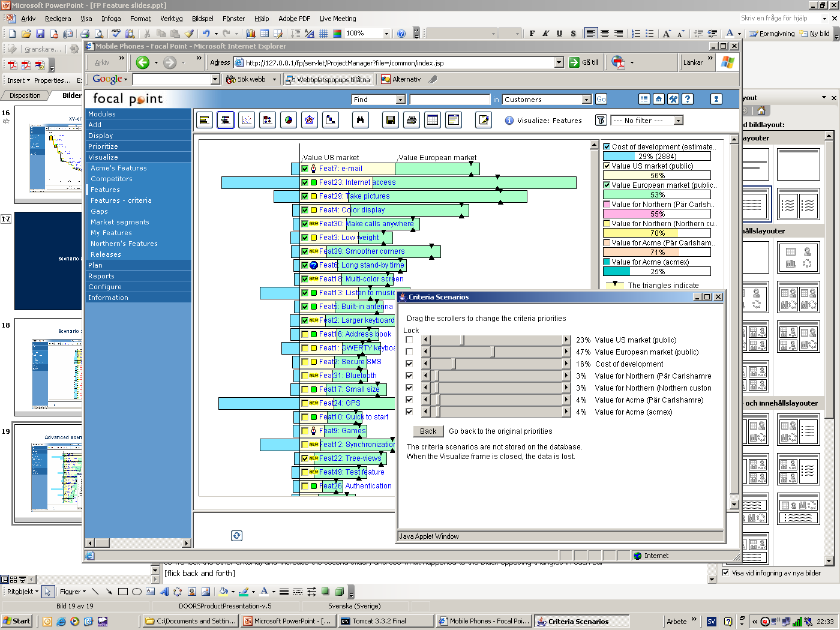Toggle 'Visa vid infogning av nya bilder' checkbox
Viewport: 840px width, 630px height.
point(726,573)
